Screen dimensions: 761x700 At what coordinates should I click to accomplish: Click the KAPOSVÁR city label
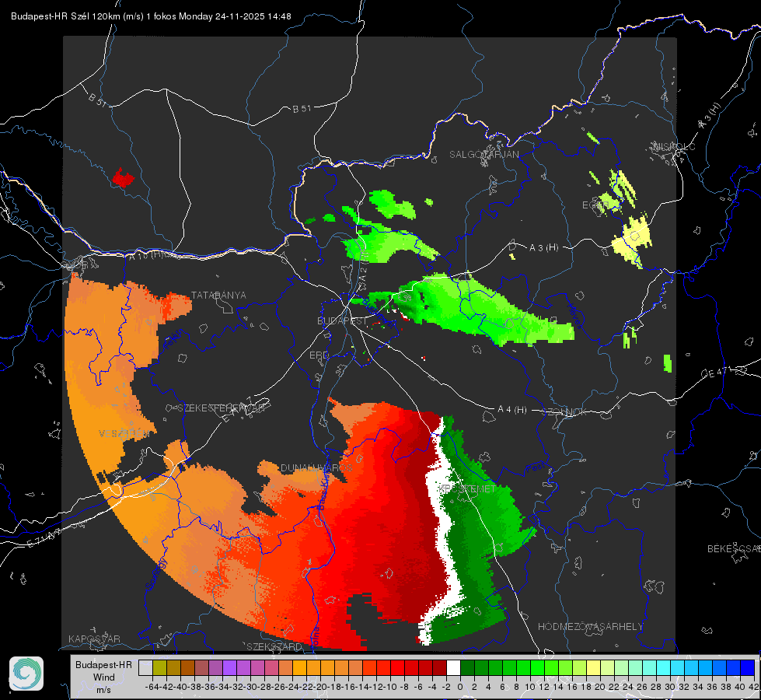[x=94, y=639]
